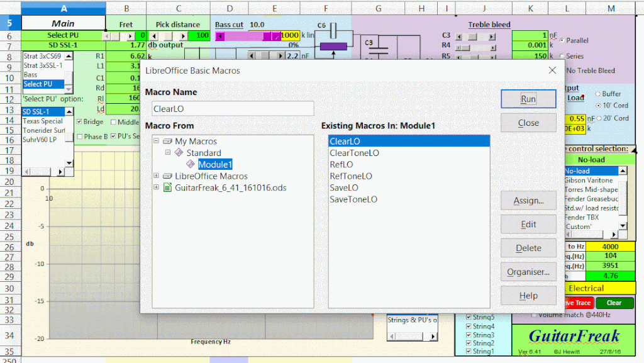Toggle the String2 checkbox
Screen dimensions: 644x363
[469, 343]
